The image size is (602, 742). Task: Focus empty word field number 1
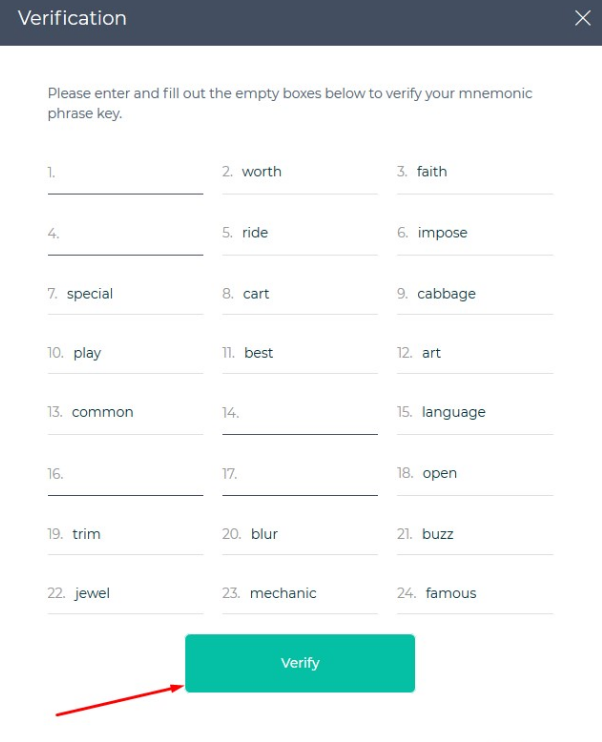[125, 173]
